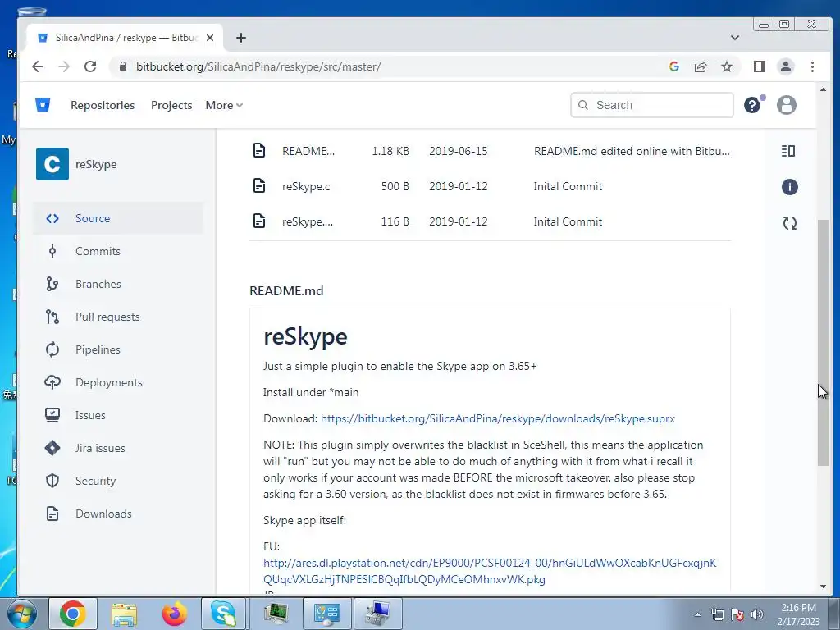The height and width of the screenshot is (630, 840).
Task: Bookmark this page with the star icon
Action: [x=727, y=66]
